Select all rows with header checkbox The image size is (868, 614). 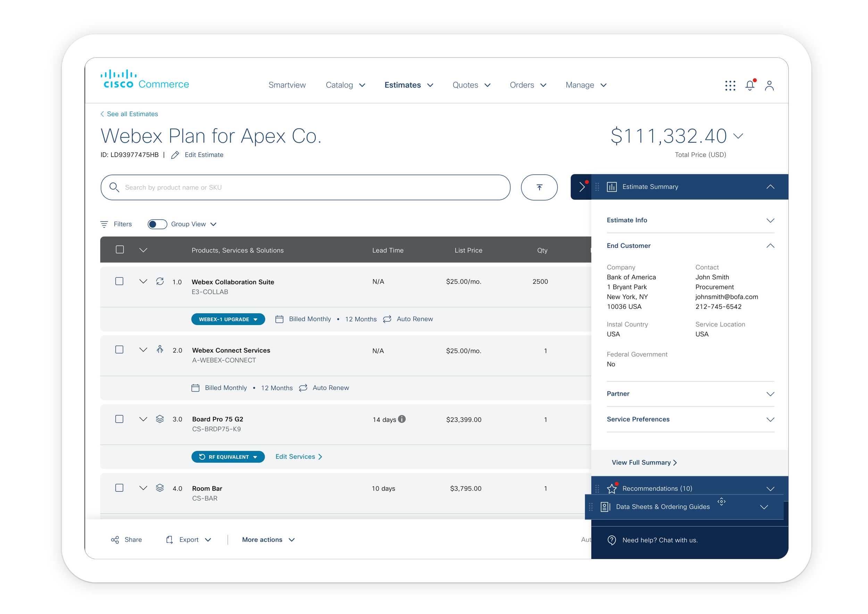(x=119, y=250)
